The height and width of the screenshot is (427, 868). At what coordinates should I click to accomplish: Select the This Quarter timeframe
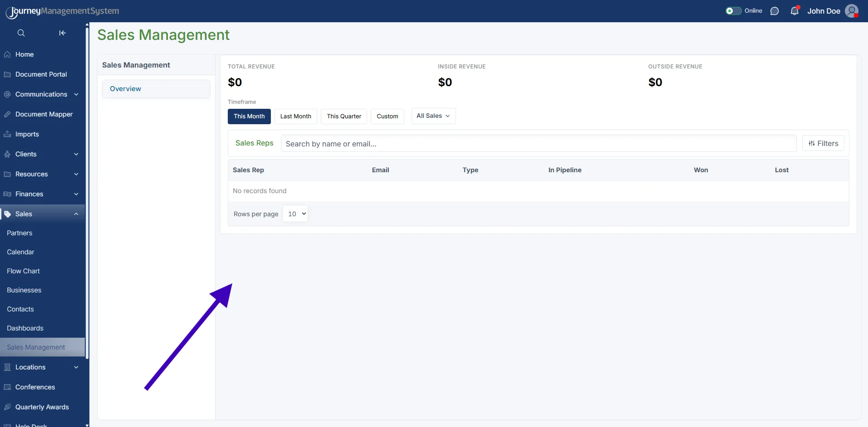344,116
